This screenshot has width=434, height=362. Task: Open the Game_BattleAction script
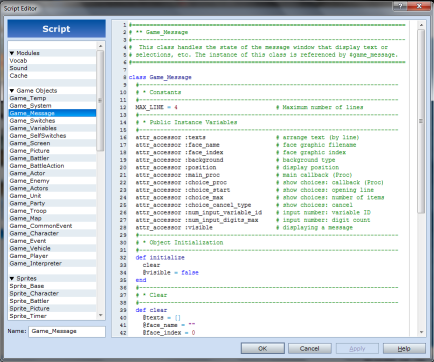[x=52, y=166]
